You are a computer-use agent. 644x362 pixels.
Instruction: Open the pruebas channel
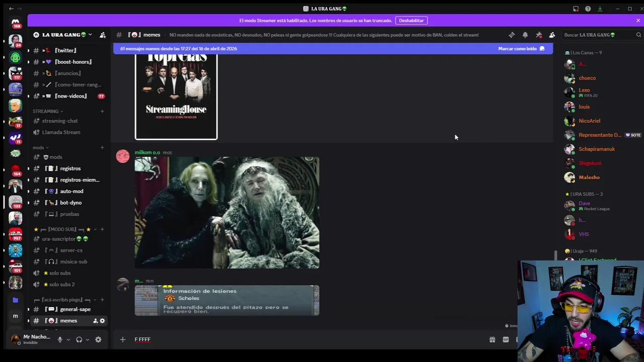69,214
